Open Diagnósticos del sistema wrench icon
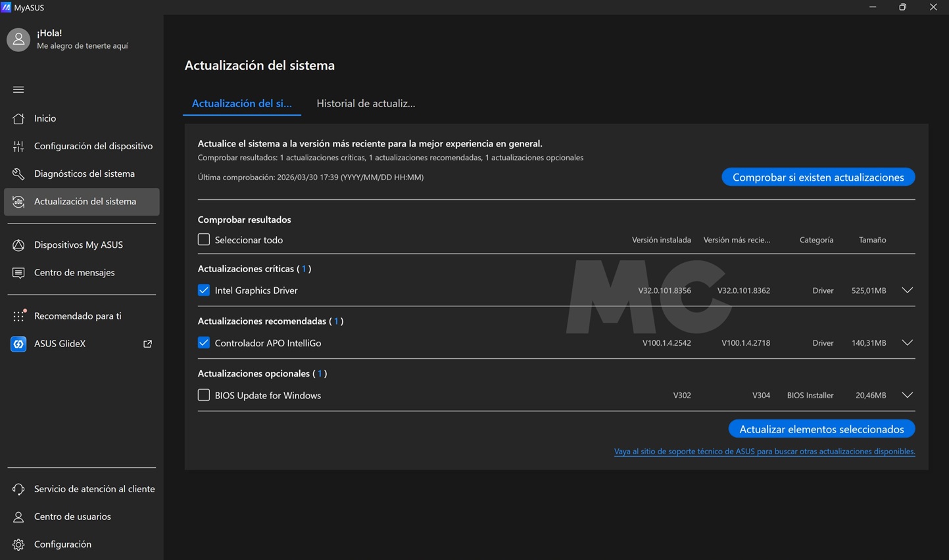The image size is (949, 560). [x=18, y=174]
